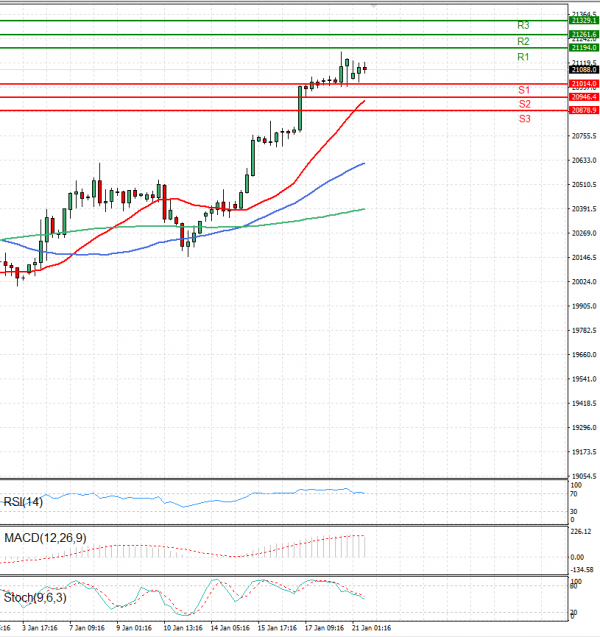Click the 19905.0 price axis value
The width and height of the screenshot is (600, 637).
(x=584, y=306)
